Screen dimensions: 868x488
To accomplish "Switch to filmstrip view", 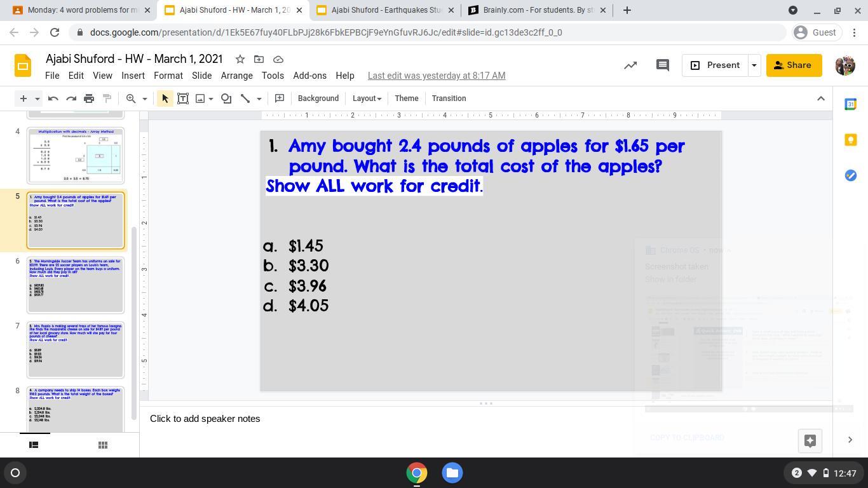I will 34,445.
